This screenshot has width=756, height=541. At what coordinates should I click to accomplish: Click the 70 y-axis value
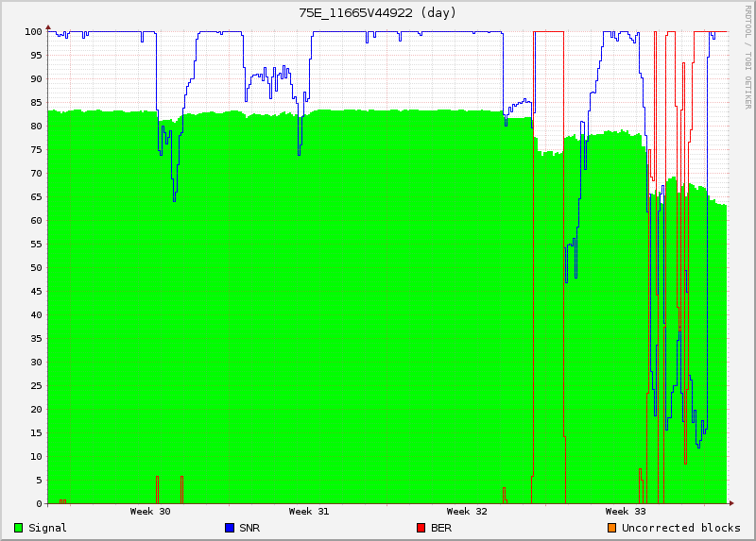(36, 174)
